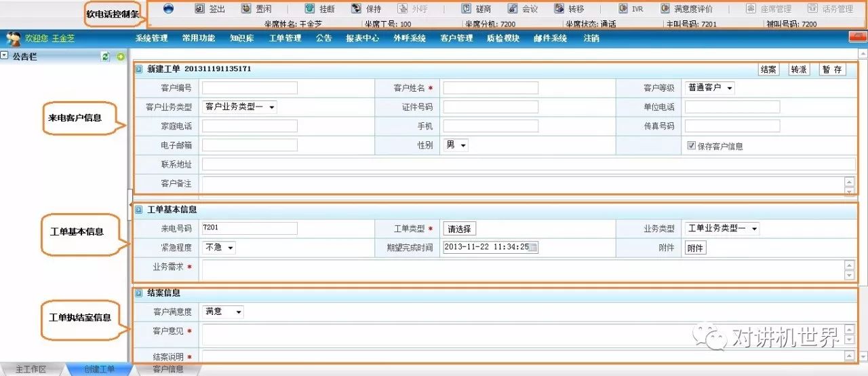Open the 客户满意度 dropdown
Viewport: 868px width, 376px height.
[x=223, y=312]
